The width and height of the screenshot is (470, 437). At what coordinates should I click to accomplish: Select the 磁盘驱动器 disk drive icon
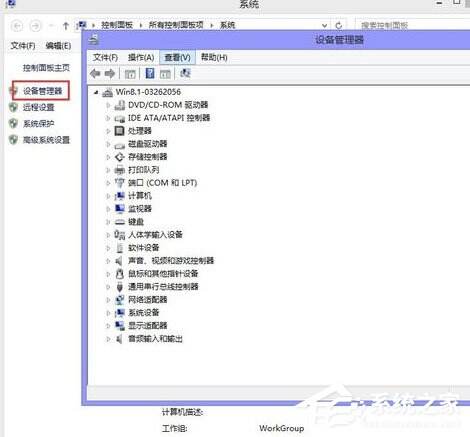coord(119,144)
